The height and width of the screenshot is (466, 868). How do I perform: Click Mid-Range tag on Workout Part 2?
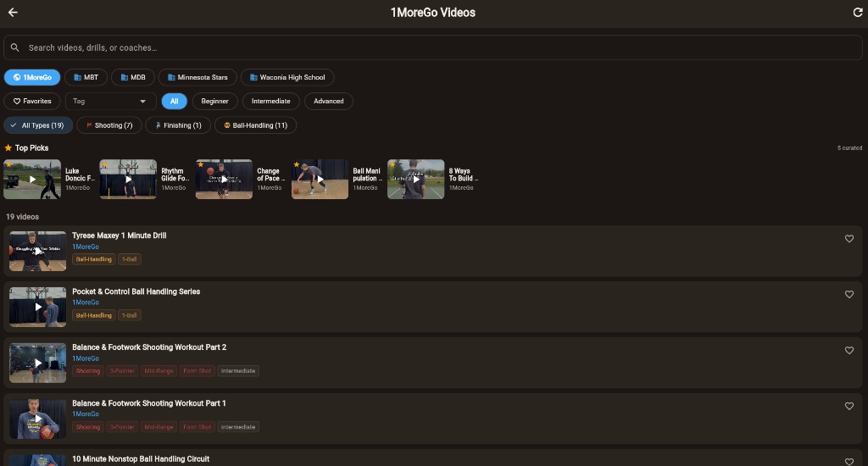click(x=159, y=371)
